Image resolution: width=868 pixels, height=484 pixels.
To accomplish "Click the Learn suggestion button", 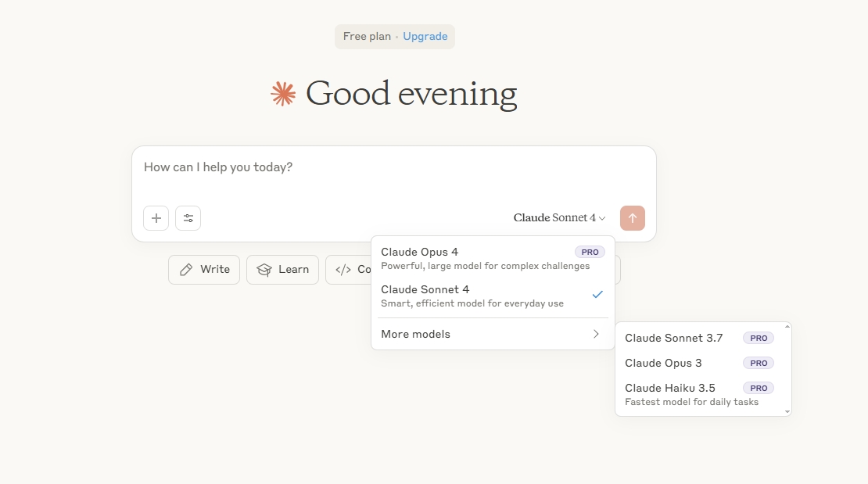I will [x=282, y=270].
